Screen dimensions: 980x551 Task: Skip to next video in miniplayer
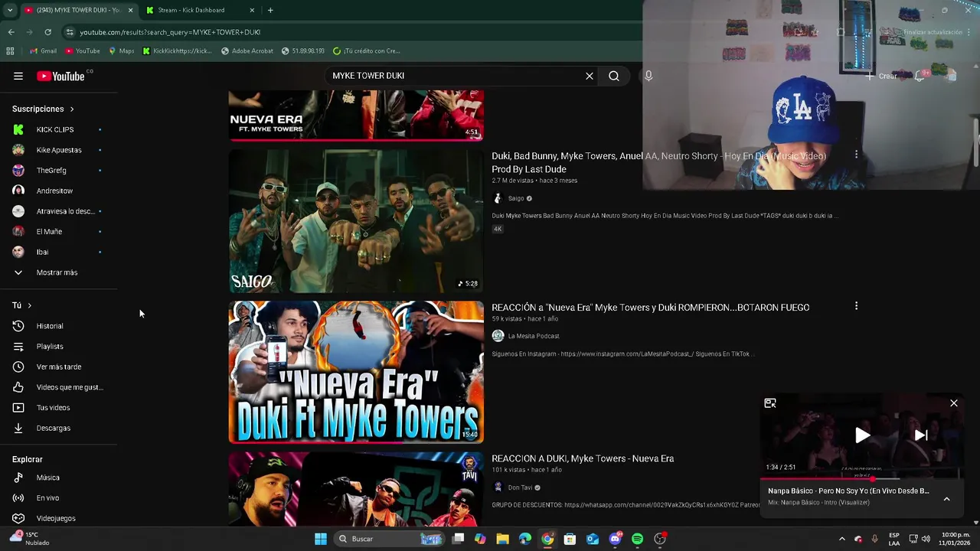point(921,435)
